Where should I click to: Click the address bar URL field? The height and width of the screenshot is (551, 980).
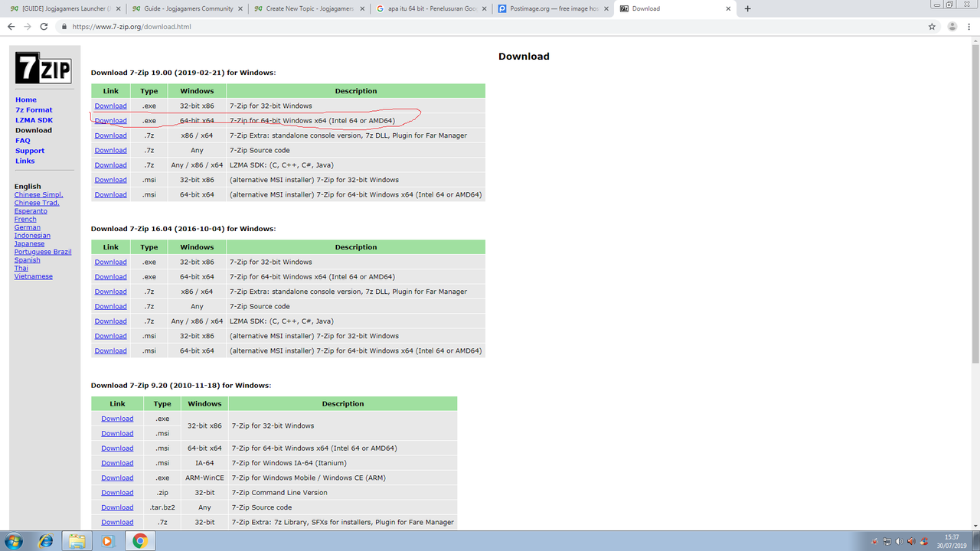click(x=490, y=26)
